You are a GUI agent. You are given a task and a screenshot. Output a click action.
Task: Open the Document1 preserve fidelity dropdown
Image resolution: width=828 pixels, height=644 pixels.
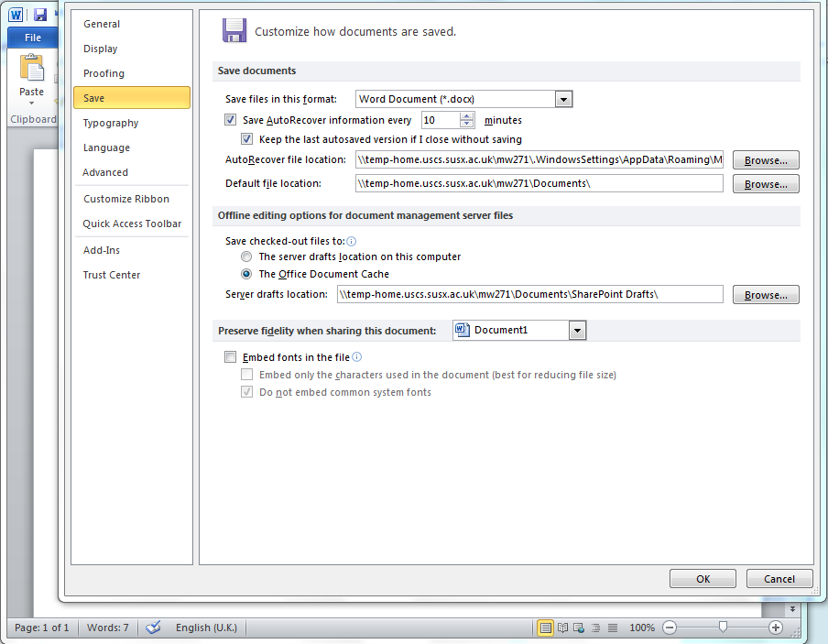tap(577, 331)
